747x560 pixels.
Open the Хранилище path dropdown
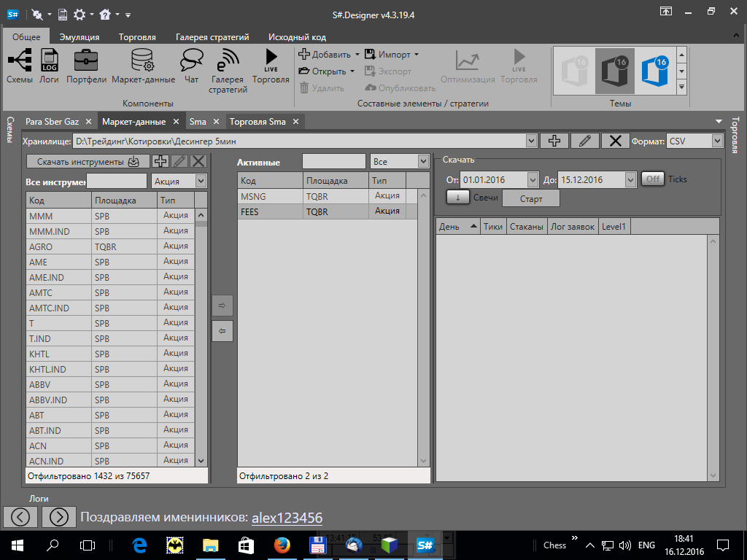pyautogui.click(x=532, y=141)
